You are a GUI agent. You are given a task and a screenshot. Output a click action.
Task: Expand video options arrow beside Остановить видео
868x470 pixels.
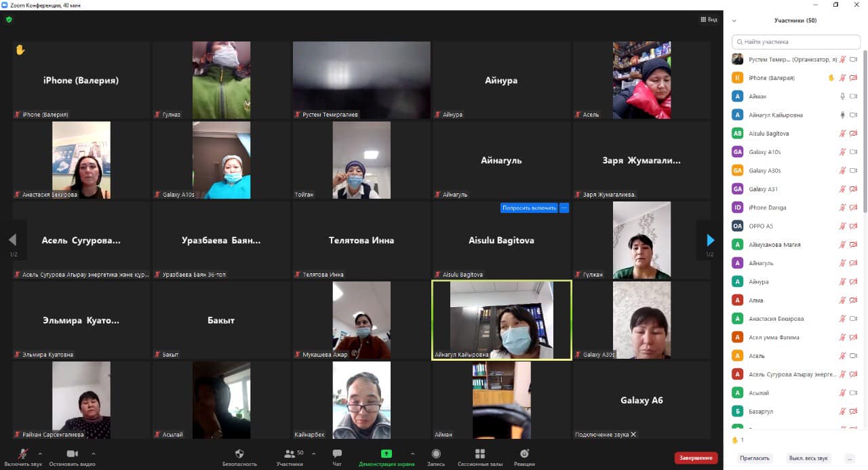[x=93, y=454]
